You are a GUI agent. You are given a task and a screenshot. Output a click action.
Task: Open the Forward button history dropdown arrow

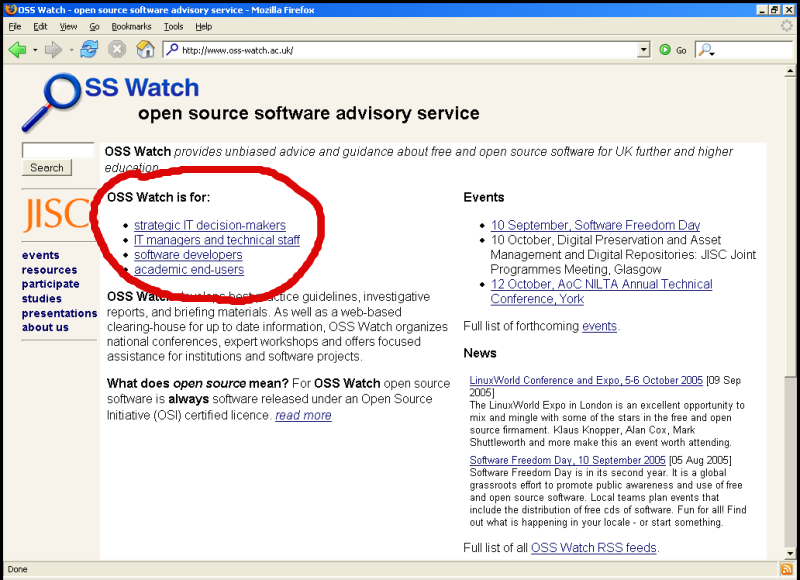pos(71,50)
